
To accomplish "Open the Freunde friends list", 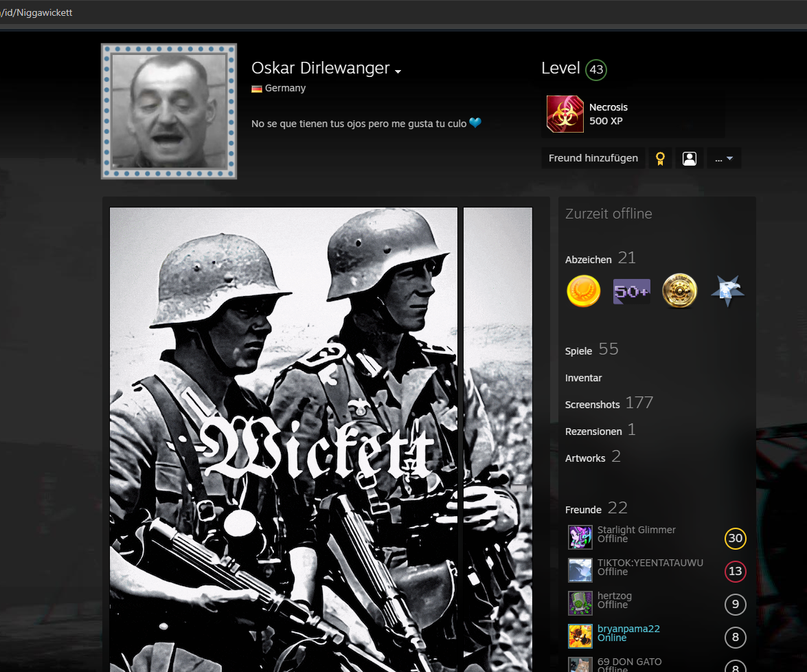I will (583, 510).
